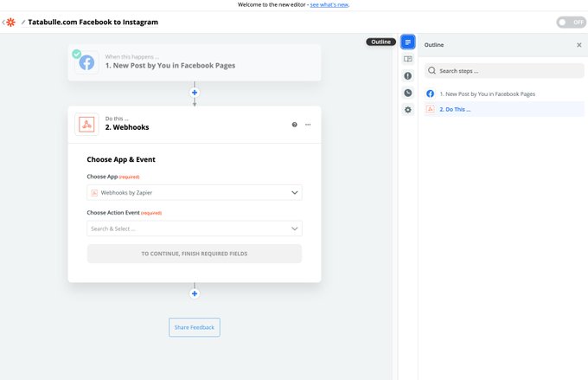Image resolution: width=588 pixels, height=380 pixels.
Task: Click the Webhooks app icon in step 2
Action: pyautogui.click(x=86, y=125)
